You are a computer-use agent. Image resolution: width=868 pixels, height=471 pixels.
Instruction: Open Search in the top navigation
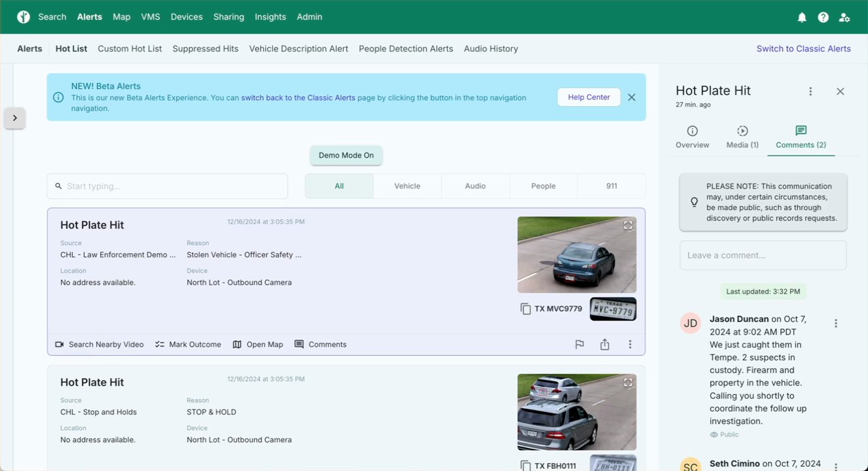[x=52, y=17]
